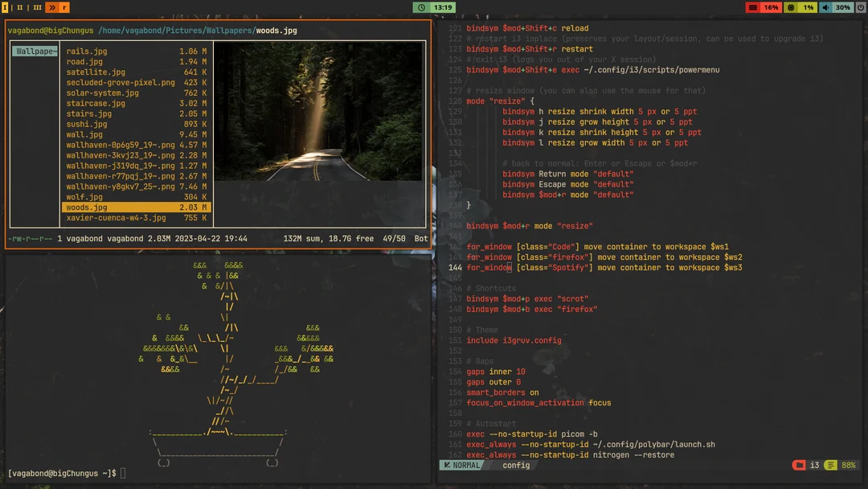Click the red recording icon in vim statusline
This screenshot has height=489, width=868.
799,465
